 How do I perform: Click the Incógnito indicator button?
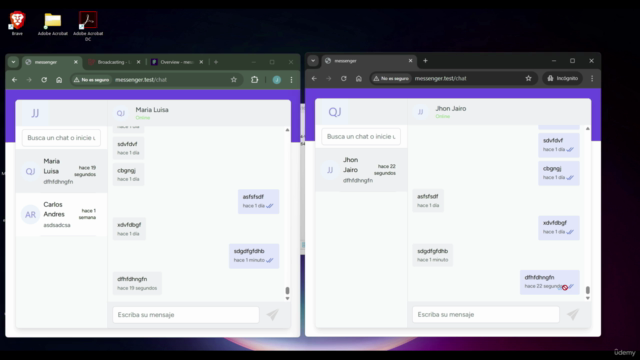(x=563, y=78)
